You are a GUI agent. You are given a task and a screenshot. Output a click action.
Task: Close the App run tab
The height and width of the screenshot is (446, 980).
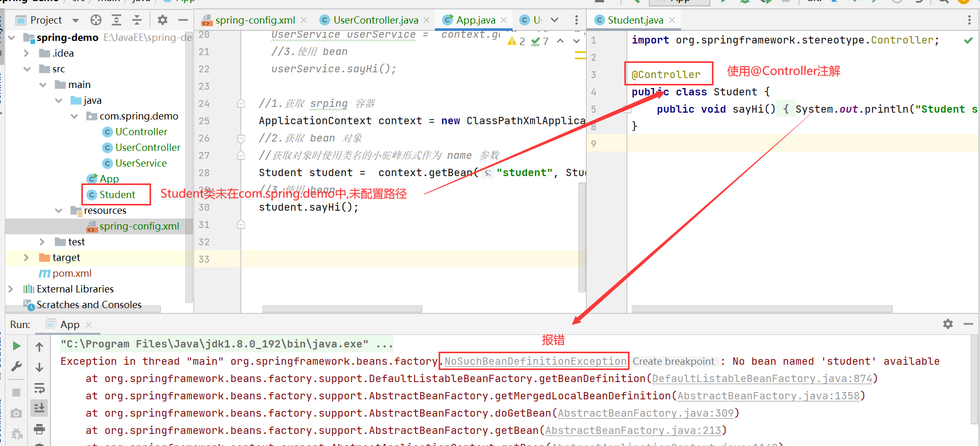click(x=89, y=325)
